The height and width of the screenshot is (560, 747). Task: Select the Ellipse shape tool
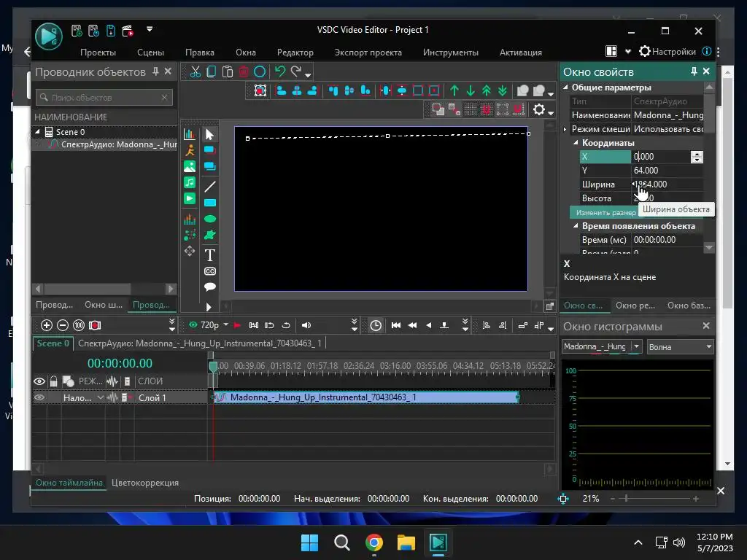tap(209, 219)
